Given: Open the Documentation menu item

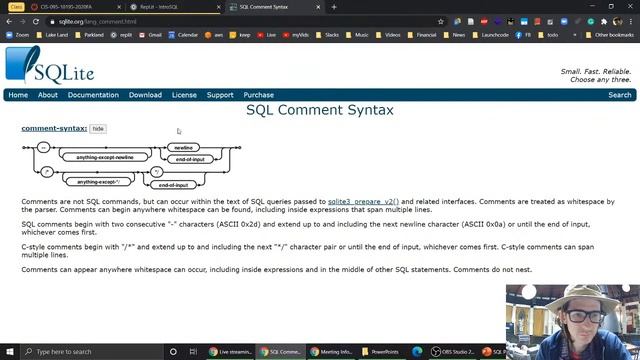Looking at the screenshot, I should pyautogui.click(x=93, y=95).
